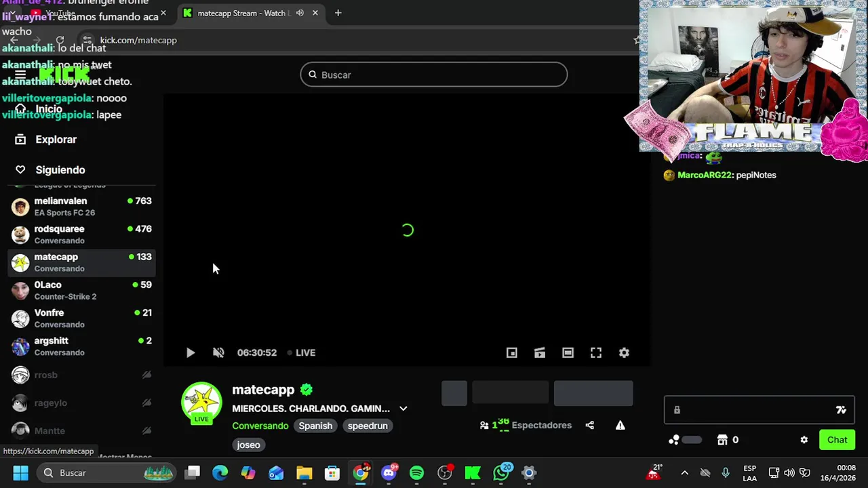
Task: Open the mini player mode icon
Action: (512, 352)
